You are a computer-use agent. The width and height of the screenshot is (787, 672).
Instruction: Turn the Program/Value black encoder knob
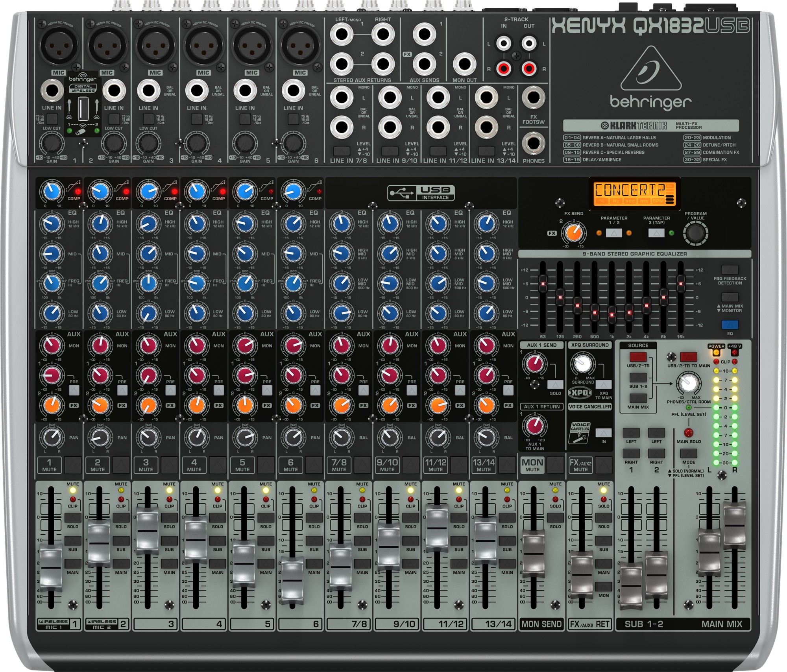[695, 233]
